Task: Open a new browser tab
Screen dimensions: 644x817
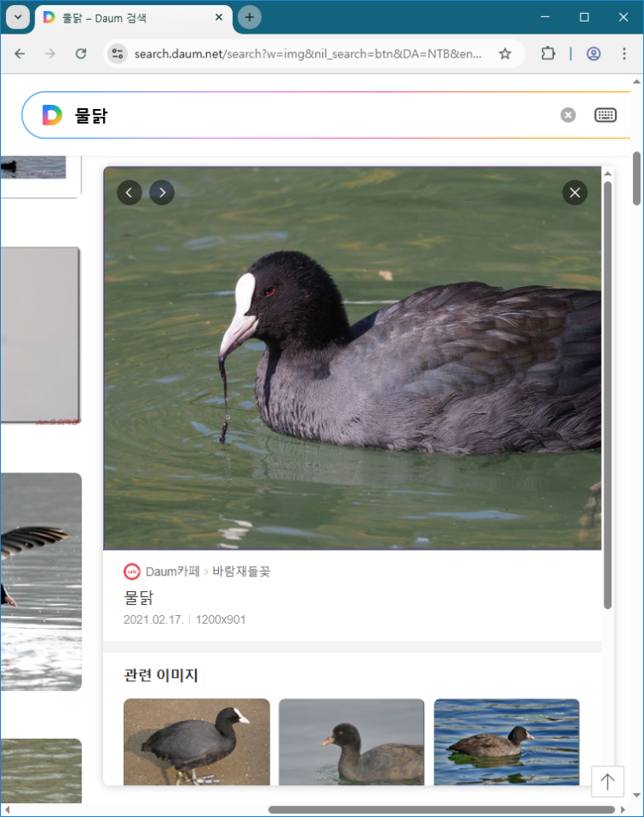Action: tap(249, 17)
